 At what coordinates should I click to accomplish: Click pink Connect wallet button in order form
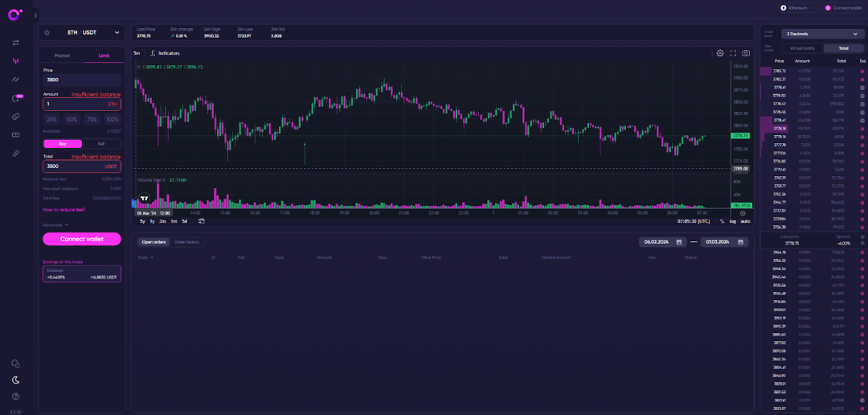pyautogui.click(x=82, y=239)
